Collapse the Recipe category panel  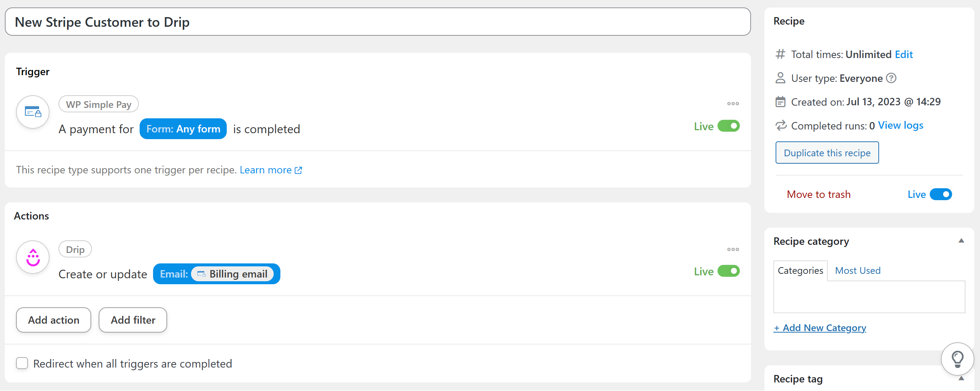[961, 241]
